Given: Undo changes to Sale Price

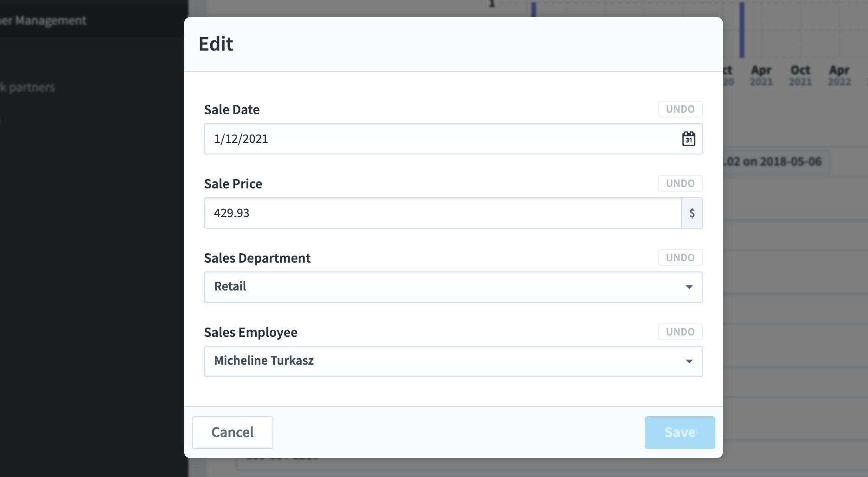Looking at the screenshot, I should (680, 183).
